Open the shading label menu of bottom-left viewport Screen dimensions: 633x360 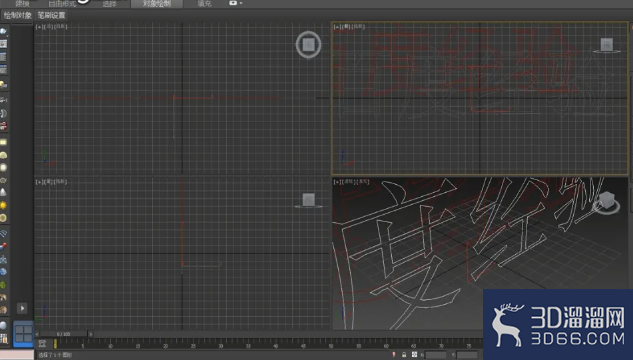click(61, 182)
